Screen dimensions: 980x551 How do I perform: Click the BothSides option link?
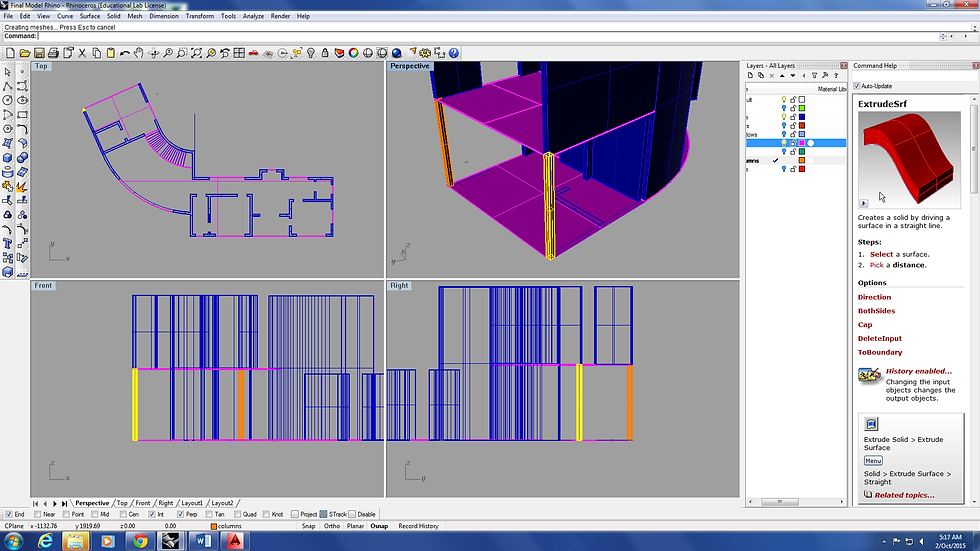(876, 311)
